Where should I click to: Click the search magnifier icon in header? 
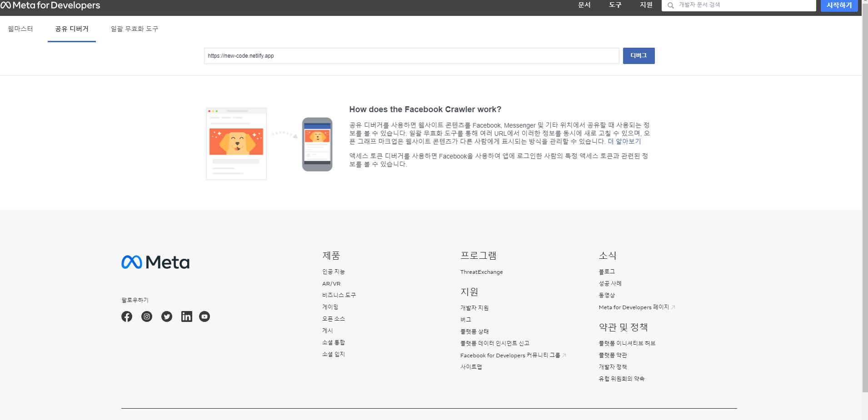[670, 5]
